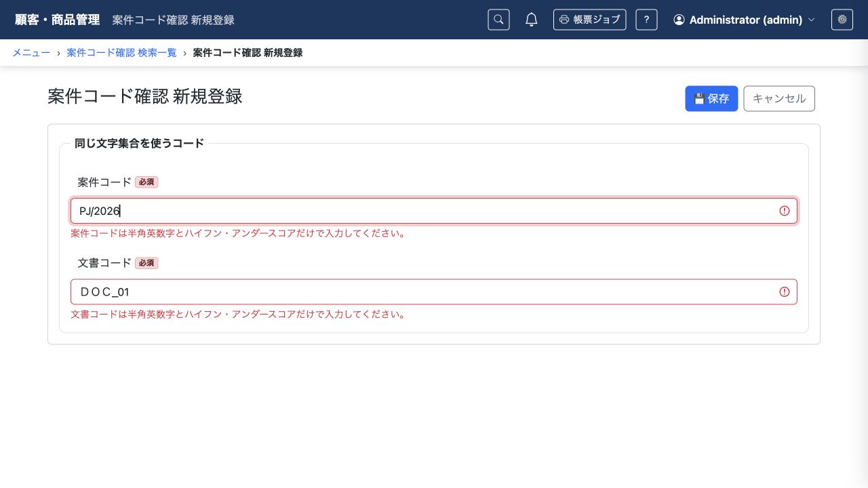The image size is (868, 488).
Task: Click the 必須 badge next to 案件コード
Action: tap(146, 182)
